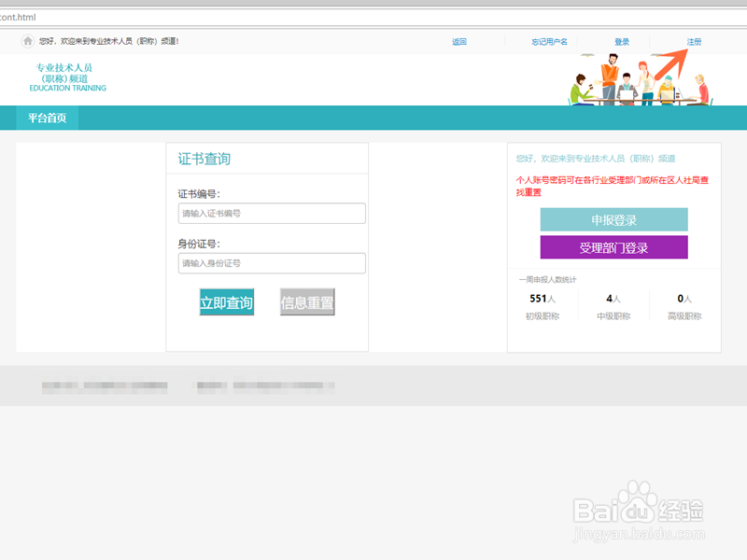Click the 551人 初级职称 statistic

click(543, 306)
